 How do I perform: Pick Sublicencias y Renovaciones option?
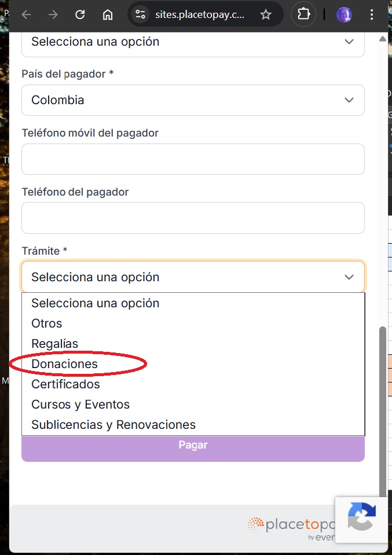(x=113, y=425)
